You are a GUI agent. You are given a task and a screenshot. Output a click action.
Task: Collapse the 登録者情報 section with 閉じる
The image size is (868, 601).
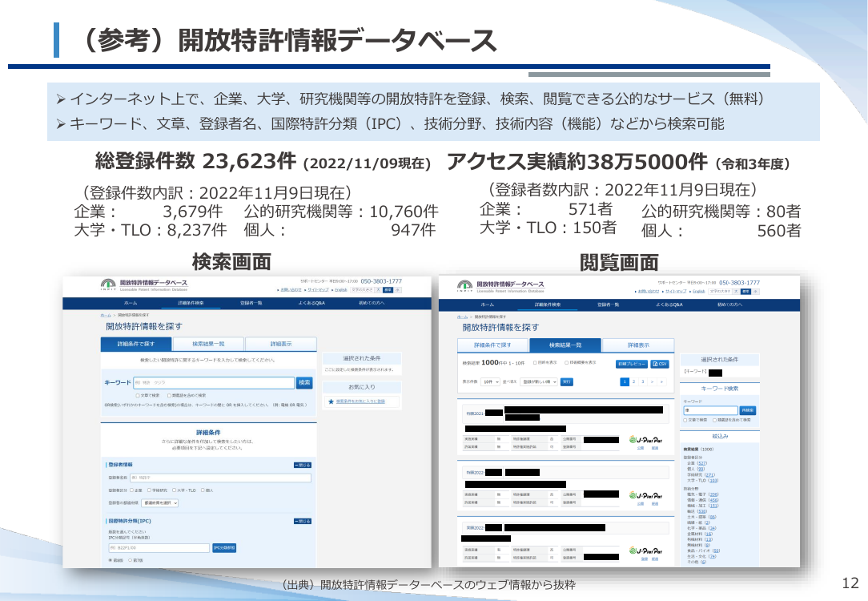point(303,466)
